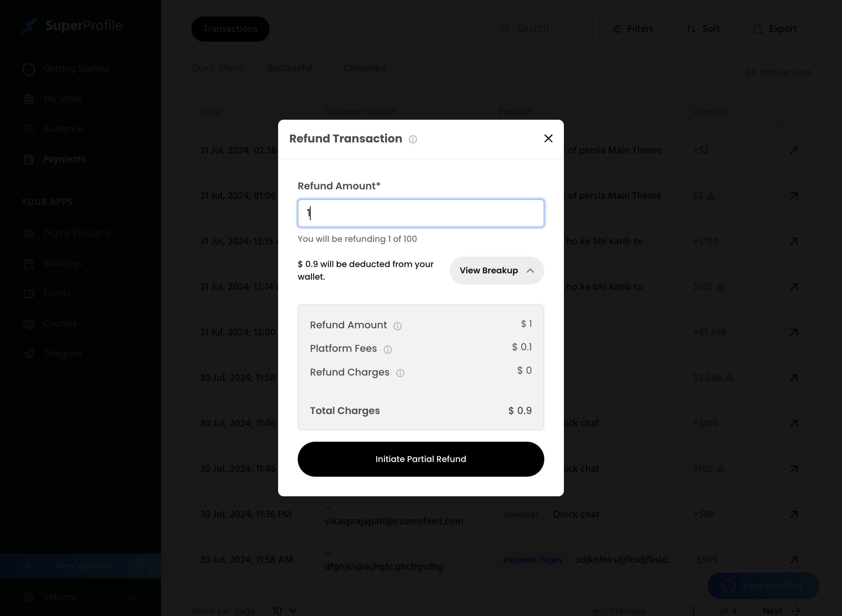The width and height of the screenshot is (842, 616).
Task: Click the info icon next to Platform Fees
Action: 388,349
